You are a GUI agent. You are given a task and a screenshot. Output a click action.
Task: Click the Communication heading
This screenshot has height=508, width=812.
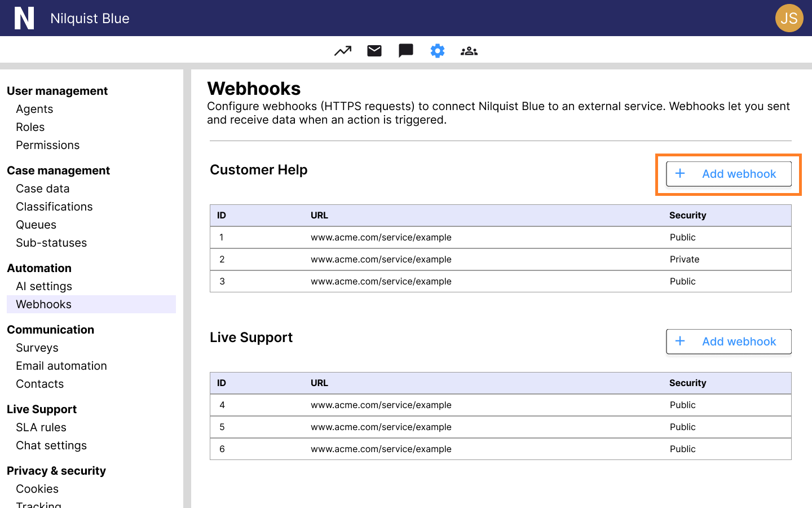pos(50,330)
